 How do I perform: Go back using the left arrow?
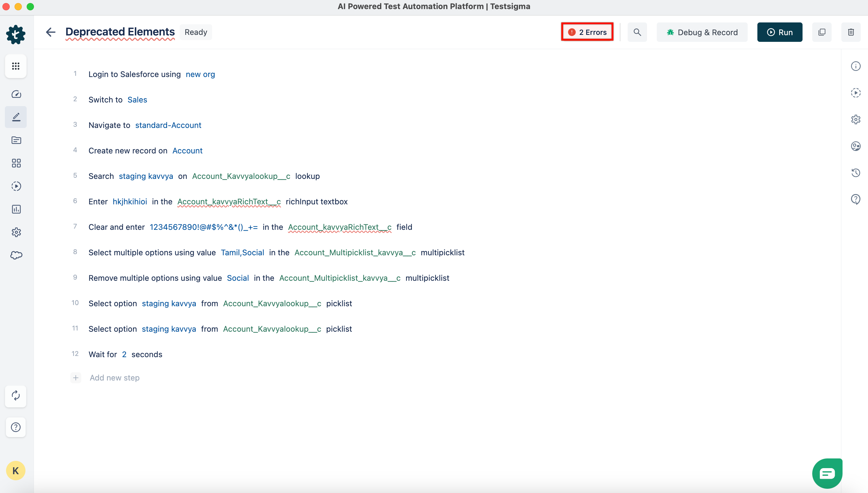(x=50, y=32)
